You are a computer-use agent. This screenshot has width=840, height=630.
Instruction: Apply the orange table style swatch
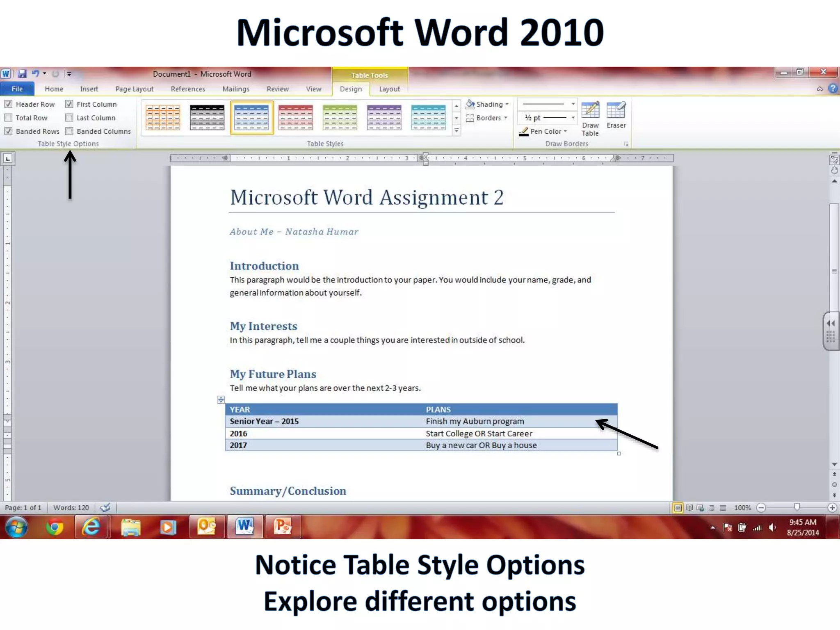click(163, 118)
